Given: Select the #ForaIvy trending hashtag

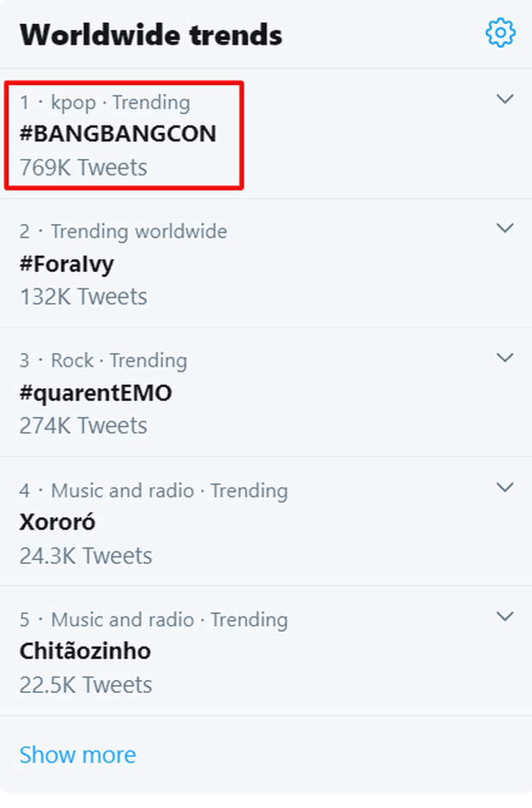Looking at the screenshot, I should click(x=66, y=264).
